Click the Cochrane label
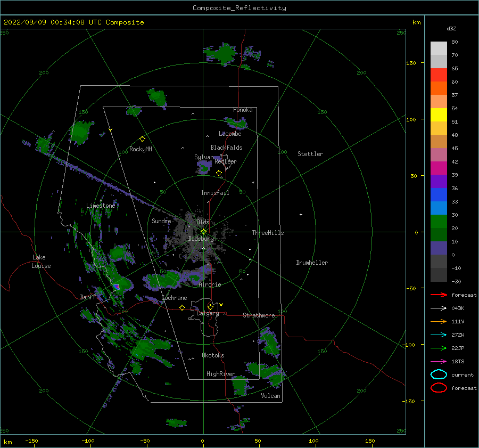This screenshot has height=448, width=479. click(x=174, y=298)
